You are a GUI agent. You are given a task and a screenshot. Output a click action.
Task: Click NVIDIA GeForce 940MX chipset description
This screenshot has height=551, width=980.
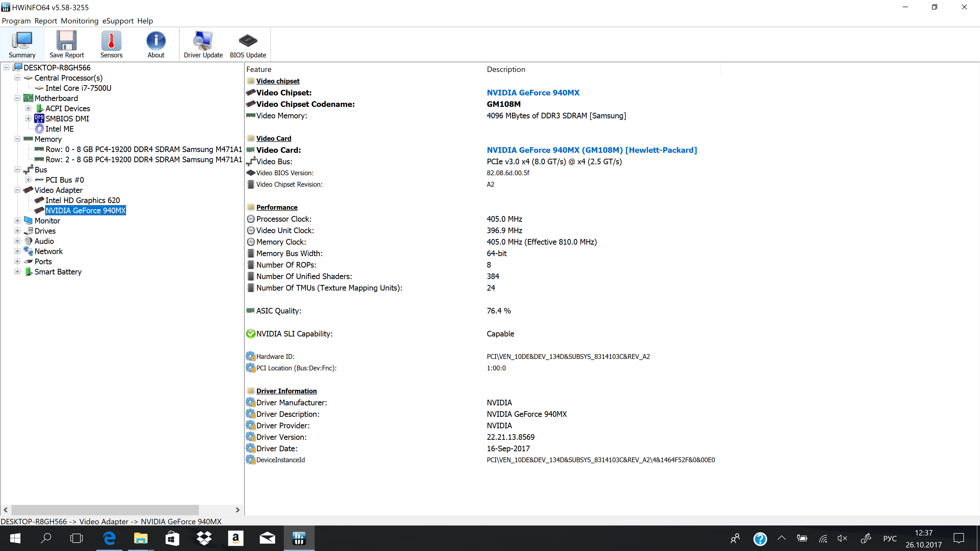click(533, 92)
